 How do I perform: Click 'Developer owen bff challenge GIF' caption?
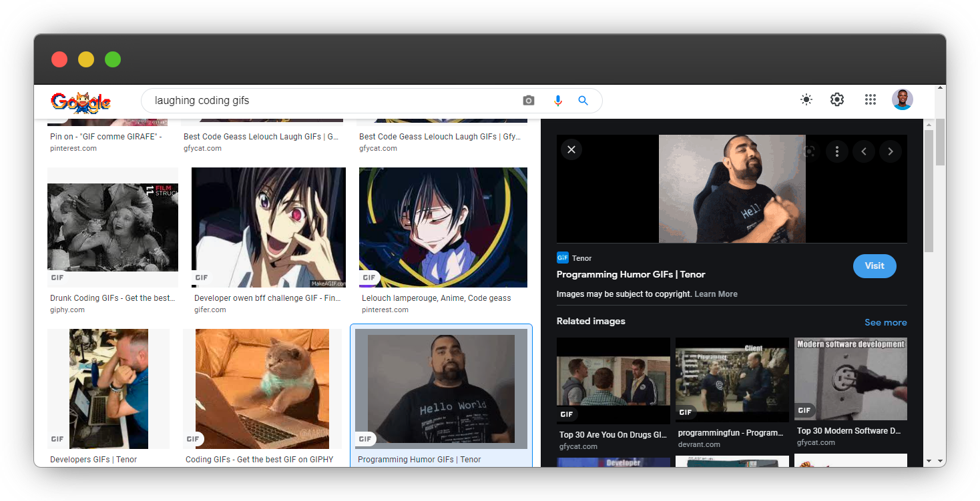(268, 298)
